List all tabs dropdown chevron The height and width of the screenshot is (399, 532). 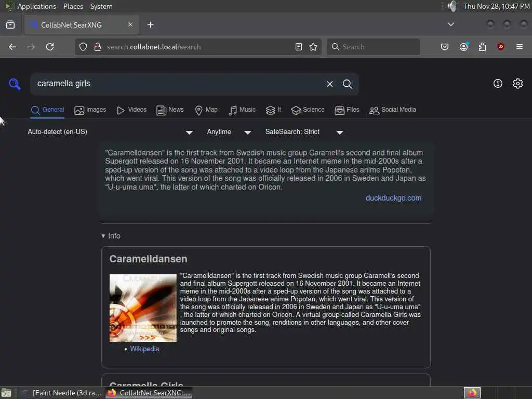pos(451,24)
